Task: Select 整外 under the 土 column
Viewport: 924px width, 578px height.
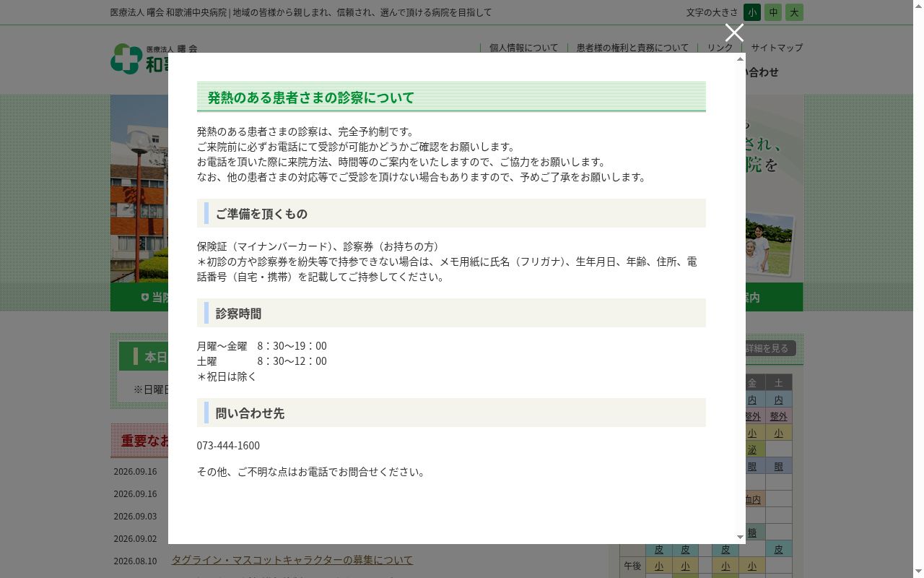Action: [x=778, y=416]
